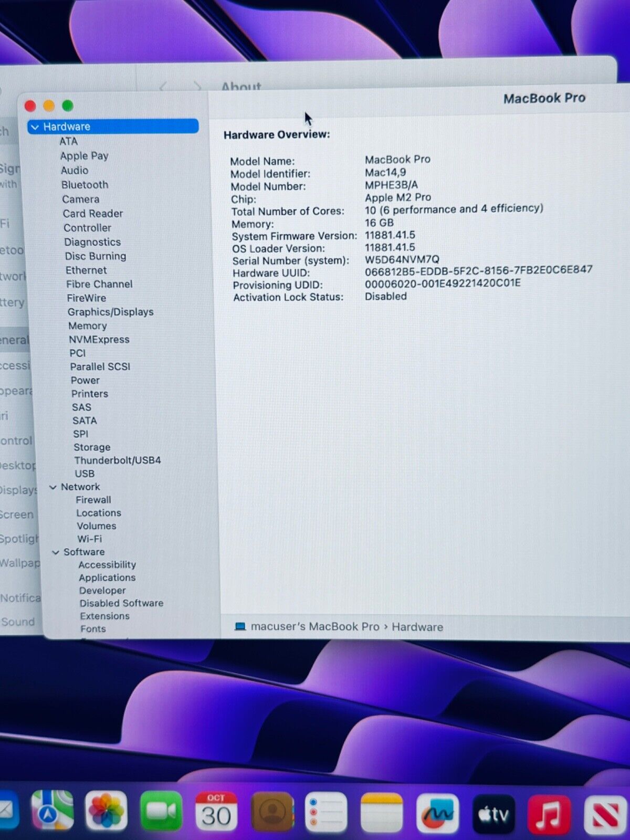The width and height of the screenshot is (630, 840).
Task: Open the Notes app in the Dock
Action: 382,813
